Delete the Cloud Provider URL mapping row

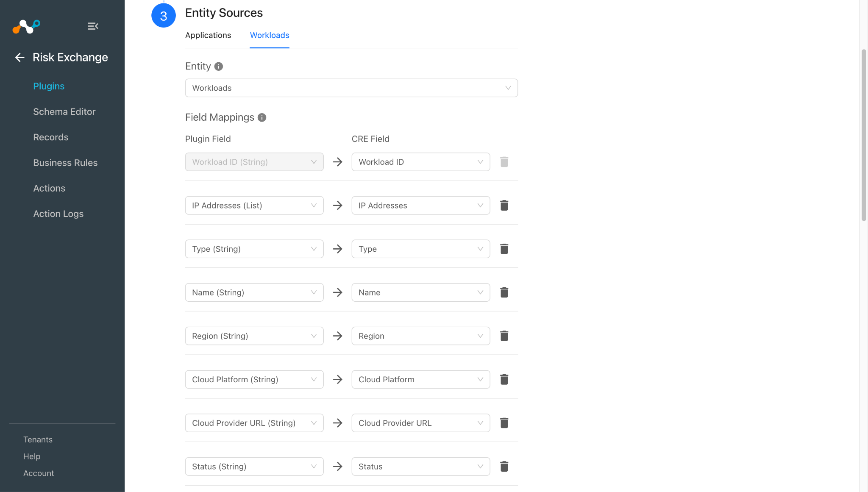pos(504,423)
